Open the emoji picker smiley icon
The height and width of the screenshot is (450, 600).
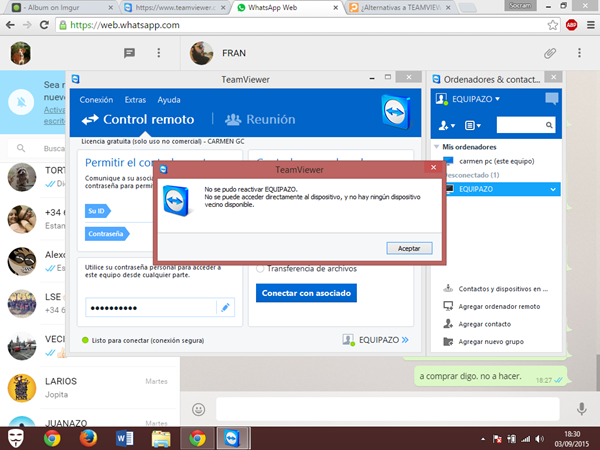(198, 409)
